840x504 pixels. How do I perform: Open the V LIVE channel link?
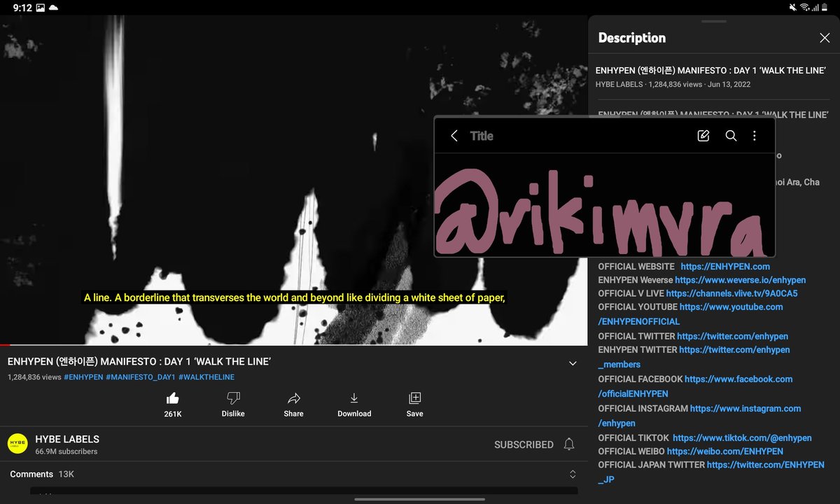[x=731, y=293]
